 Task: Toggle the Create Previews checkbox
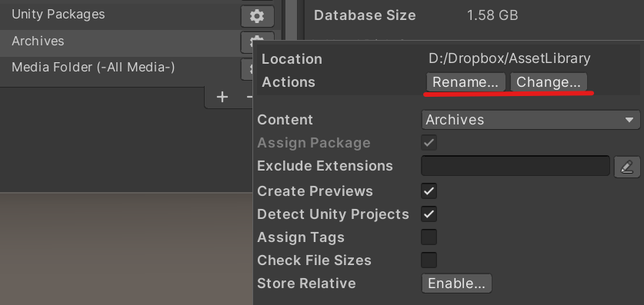pos(429,191)
